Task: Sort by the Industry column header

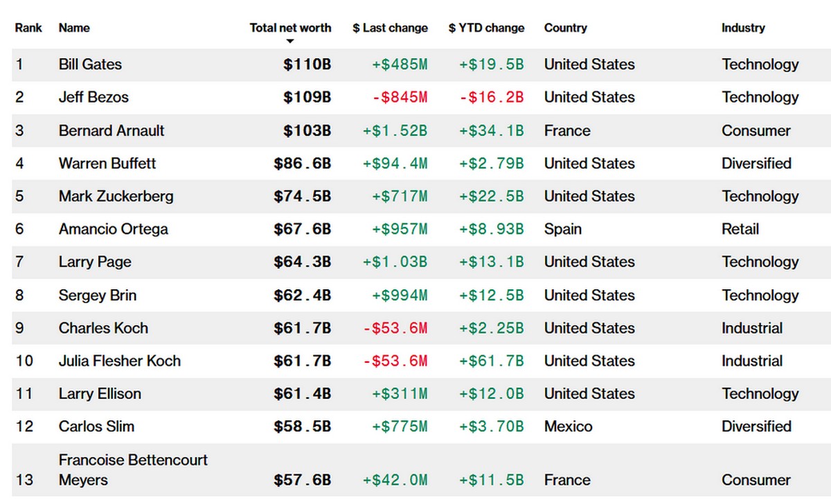Action: pyautogui.click(x=743, y=28)
